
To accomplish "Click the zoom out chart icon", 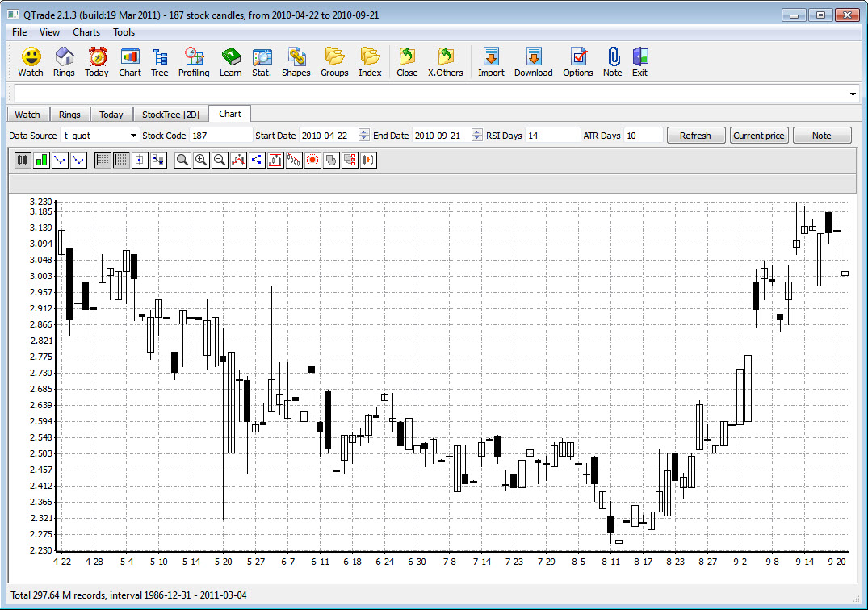I will (220, 161).
